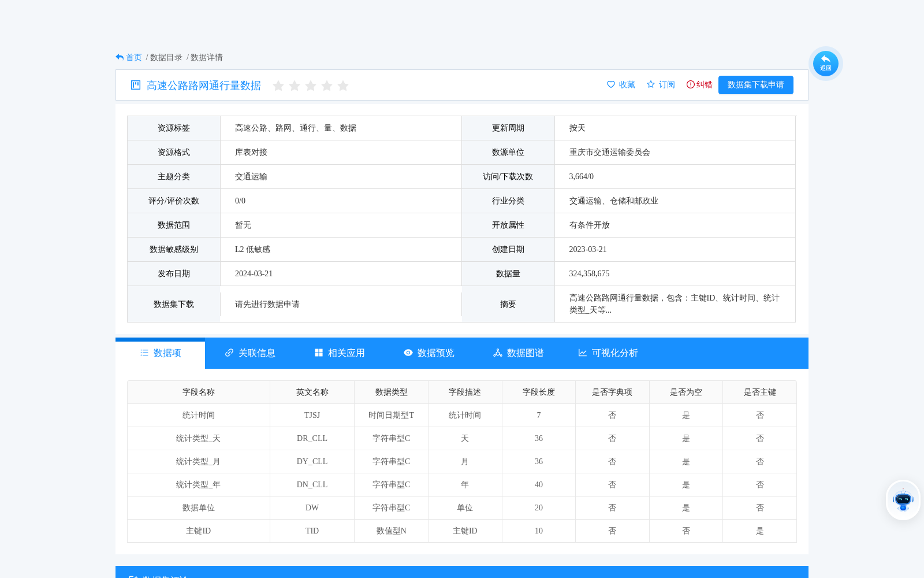This screenshot has height=578, width=924.
Task: Click the 重庆市交通运输委员会 source value
Action: (x=610, y=153)
